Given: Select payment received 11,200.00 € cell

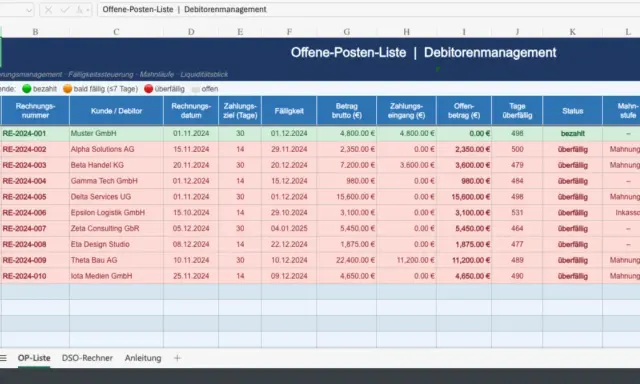Looking at the screenshot, I should click(x=407, y=260).
